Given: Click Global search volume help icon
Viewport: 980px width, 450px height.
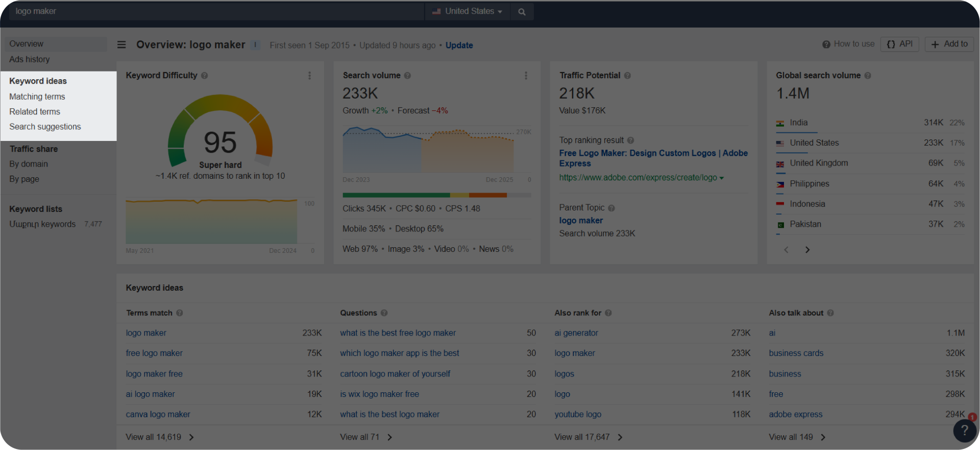Looking at the screenshot, I should [868, 76].
